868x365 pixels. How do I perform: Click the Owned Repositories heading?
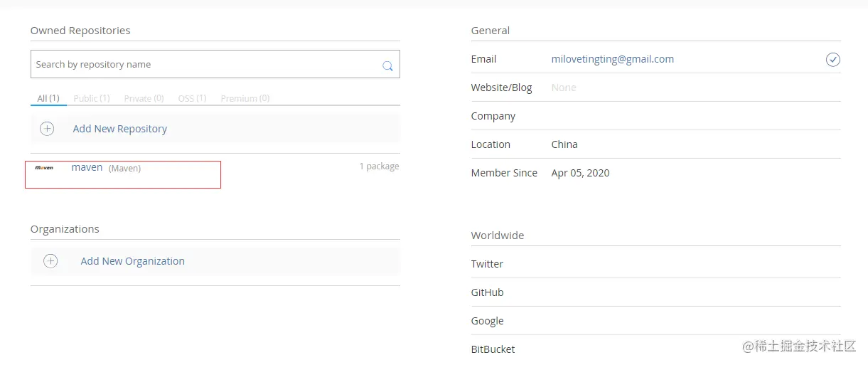(x=80, y=31)
